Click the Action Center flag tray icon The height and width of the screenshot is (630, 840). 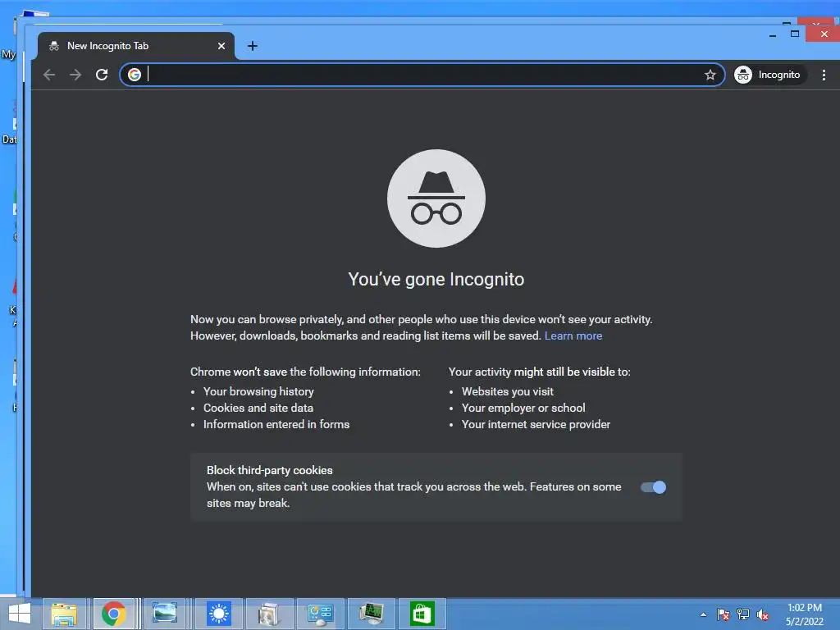point(724,614)
